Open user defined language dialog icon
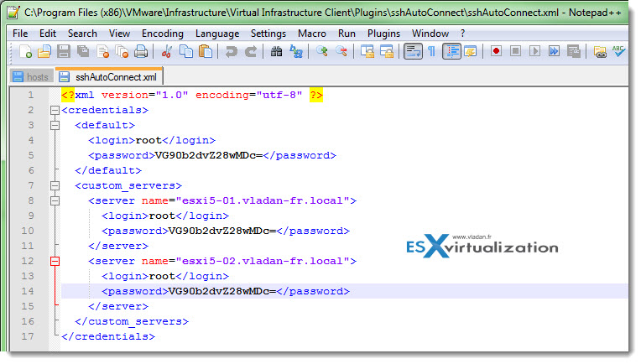Viewport: 641px width, 364px height. 471,51
